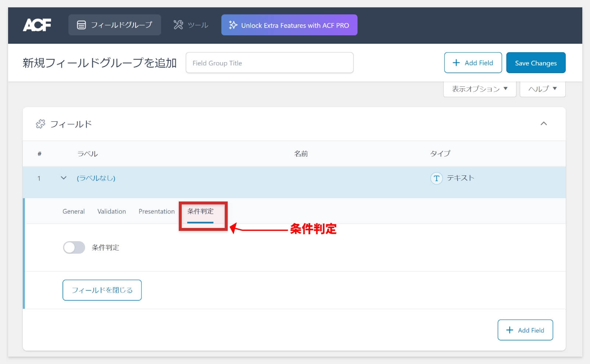
Task: Switch to the General tab
Action: [x=74, y=211]
